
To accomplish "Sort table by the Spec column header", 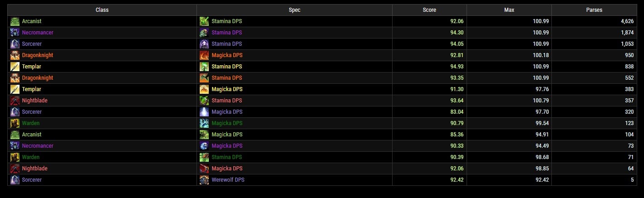I will 295,10.
